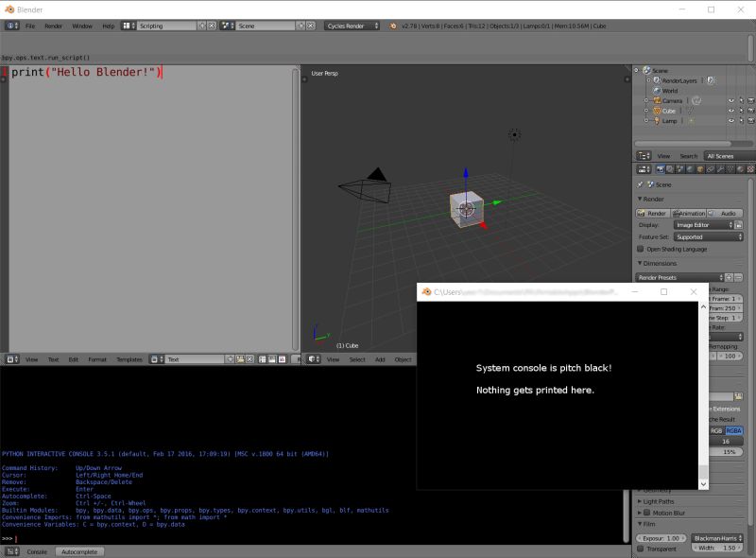Click the Lamp icon in the Outliner
Viewport: 756px width, 558px height.
click(657, 120)
